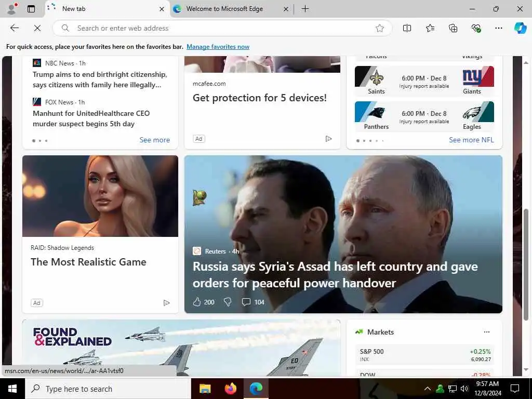
Task: Add this page to favorites star
Action: [x=380, y=28]
